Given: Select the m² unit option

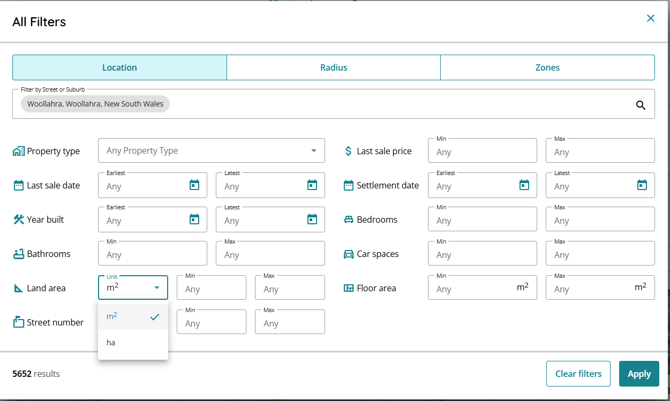Looking at the screenshot, I should click(x=132, y=317).
